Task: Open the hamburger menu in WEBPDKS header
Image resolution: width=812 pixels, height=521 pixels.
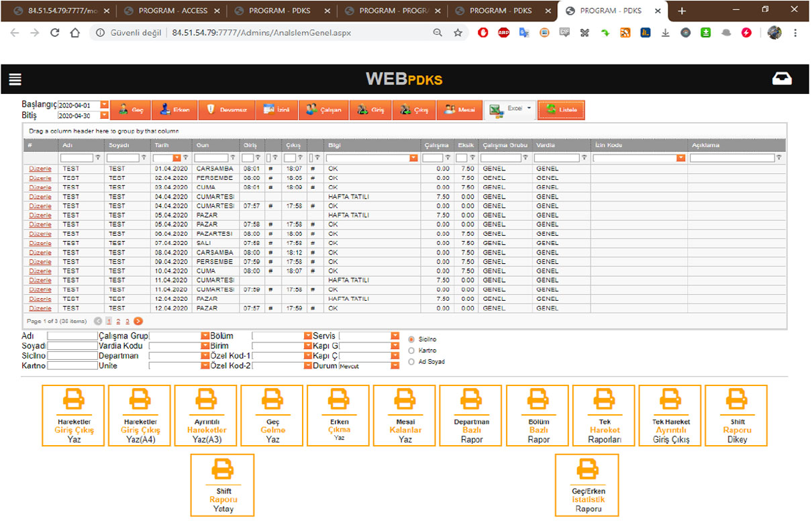Action: 15,79
